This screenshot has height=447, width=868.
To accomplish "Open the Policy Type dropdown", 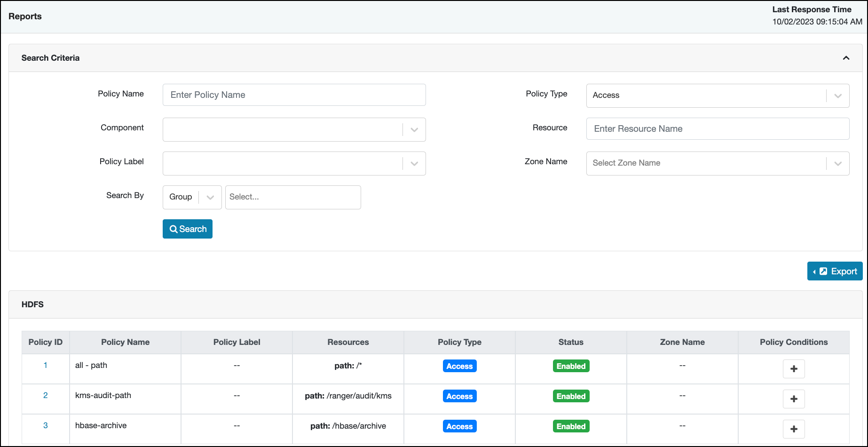I will tap(718, 96).
